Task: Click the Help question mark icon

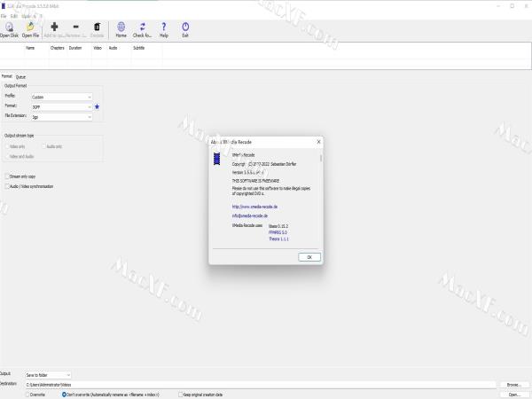Action: coord(164,27)
